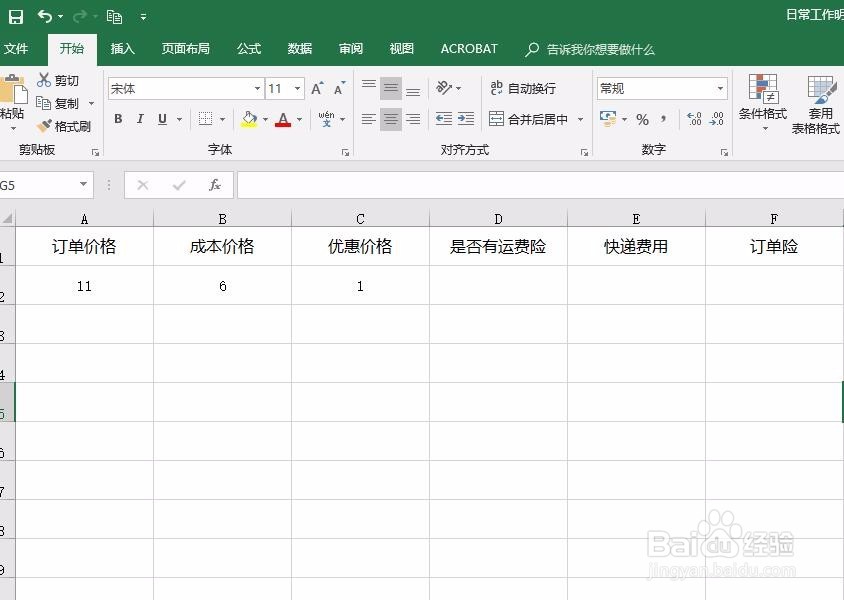The height and width of the screenshot is (600, 844).
Task: Click the Undo arrow icon
Action: (x=45, y=17)
